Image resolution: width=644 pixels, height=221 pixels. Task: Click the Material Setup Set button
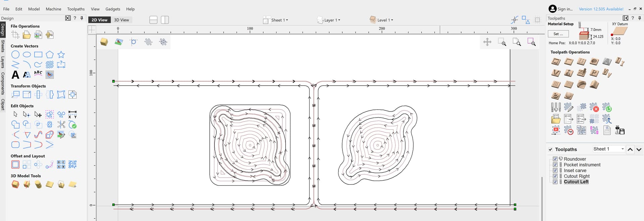pyautogui.click(x=558, y=34)
